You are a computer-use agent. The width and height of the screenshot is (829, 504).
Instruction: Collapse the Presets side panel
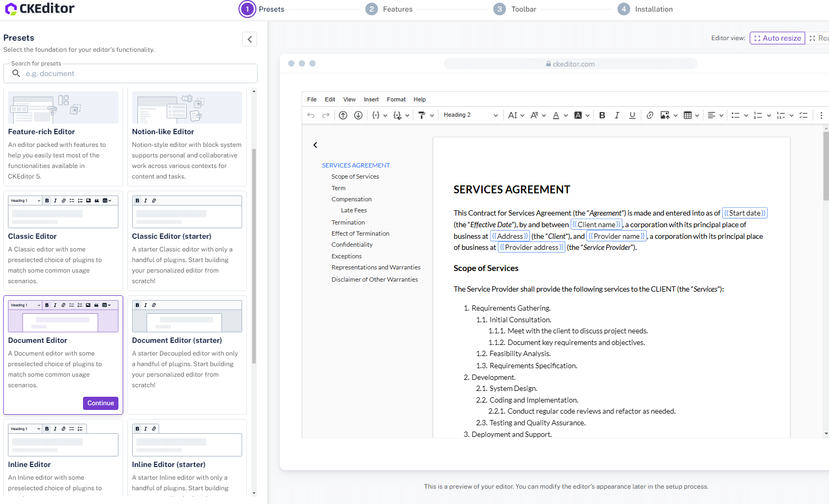coord(250,39)
